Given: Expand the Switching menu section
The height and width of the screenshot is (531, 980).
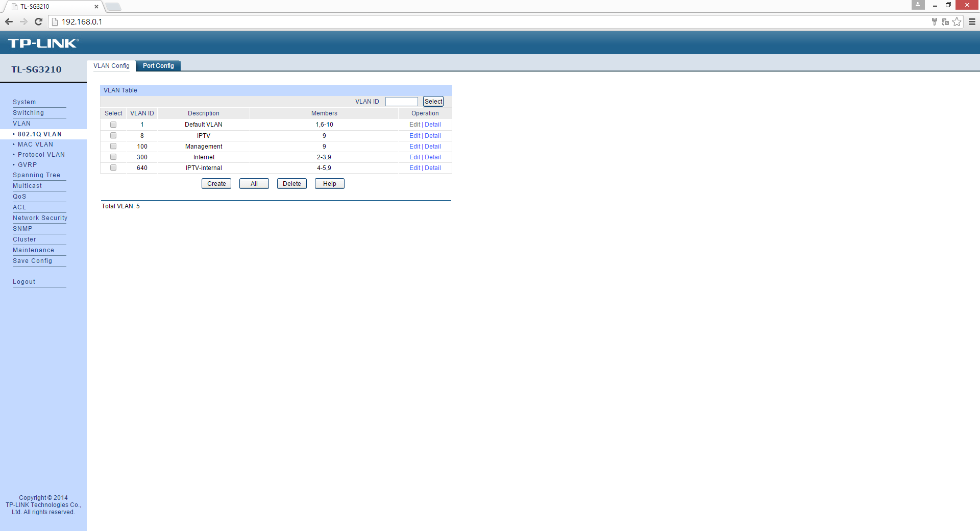Looking at the screenshot, I should [x=28, y=113].
